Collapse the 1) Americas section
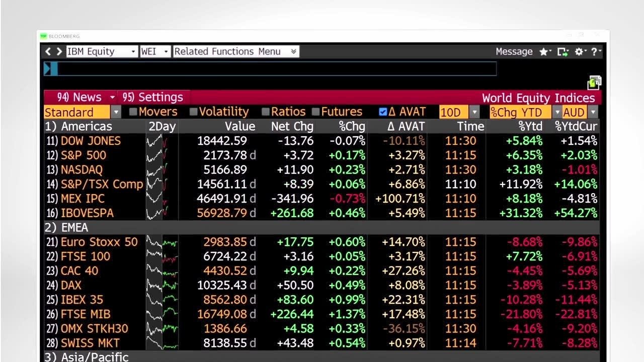 pos(78,126)
